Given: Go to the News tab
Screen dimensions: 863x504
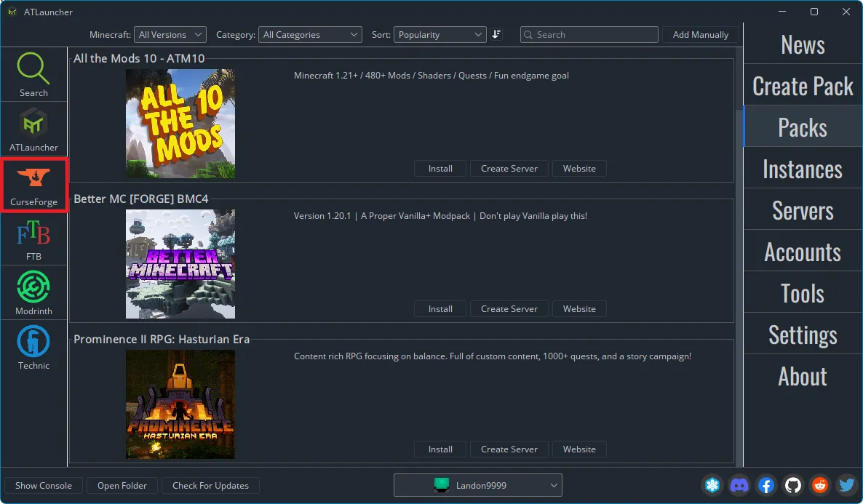Looking at the screenshot, I should 803,44.
